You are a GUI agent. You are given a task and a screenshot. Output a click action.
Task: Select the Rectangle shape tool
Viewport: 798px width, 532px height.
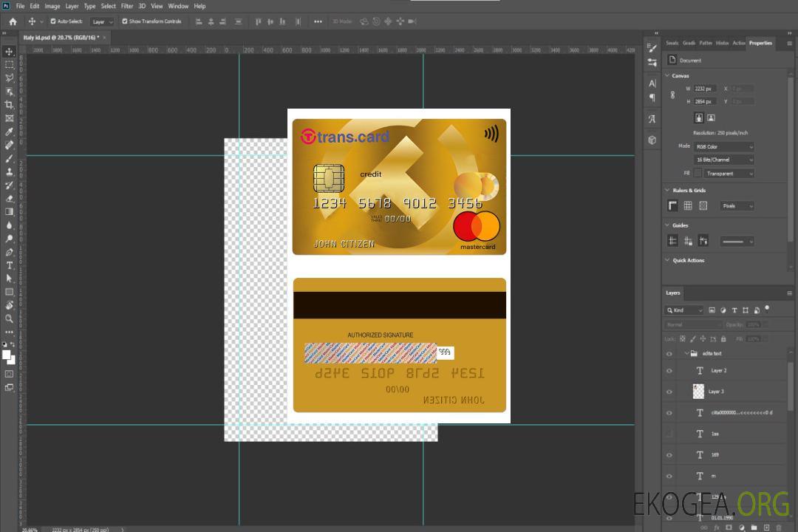click(x=9, y=292)
